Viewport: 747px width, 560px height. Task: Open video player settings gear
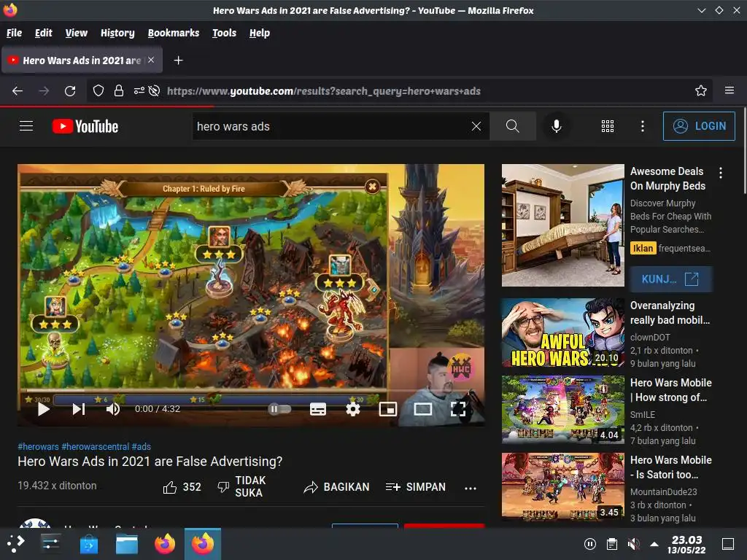click(352, 409)
